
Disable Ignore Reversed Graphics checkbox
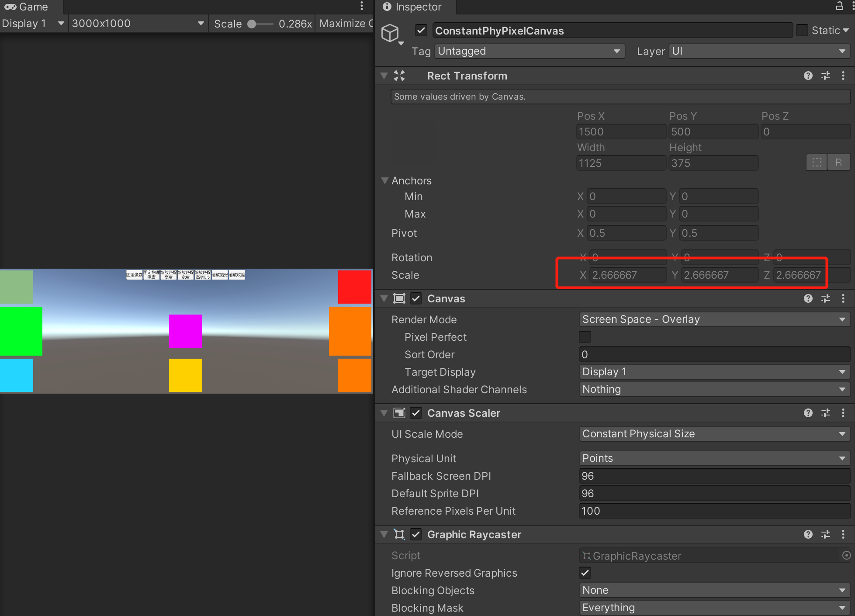(585, 573)
